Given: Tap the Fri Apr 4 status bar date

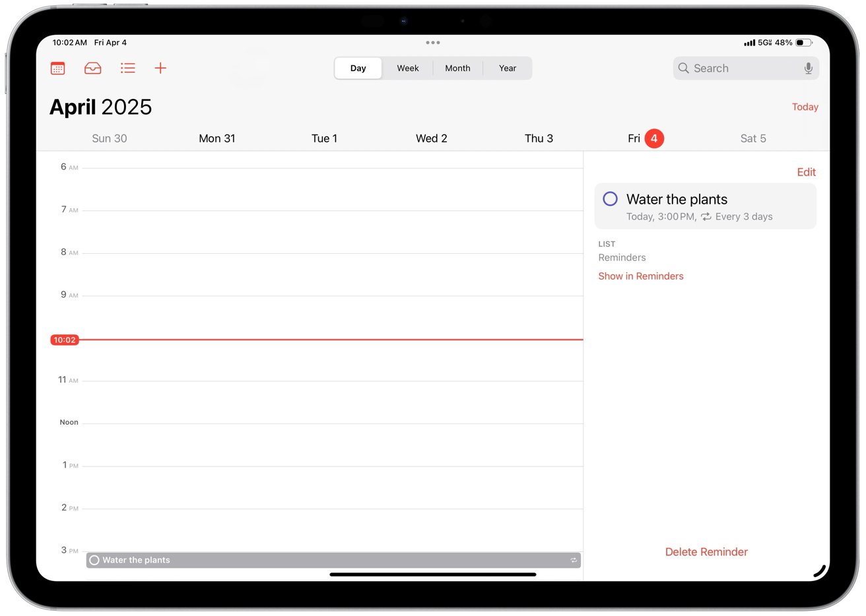Looking at the screenshot, I should point(110,42).
